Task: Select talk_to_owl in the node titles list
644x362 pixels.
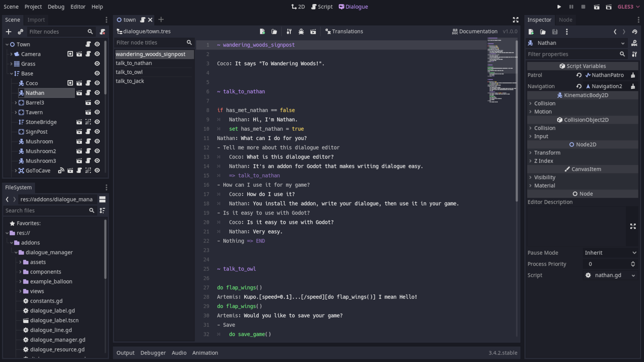Action: (x=129, y=72)
